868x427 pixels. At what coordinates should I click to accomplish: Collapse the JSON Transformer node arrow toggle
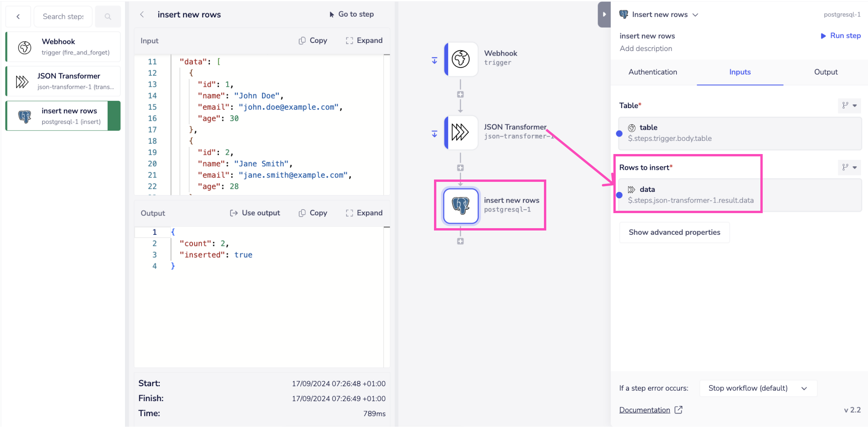435,133
